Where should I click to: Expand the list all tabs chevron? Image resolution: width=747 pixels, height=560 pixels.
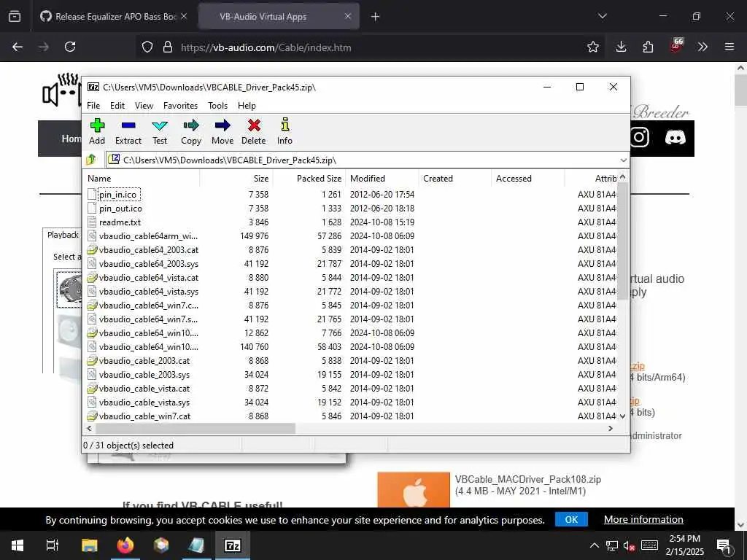coord(602,16)
